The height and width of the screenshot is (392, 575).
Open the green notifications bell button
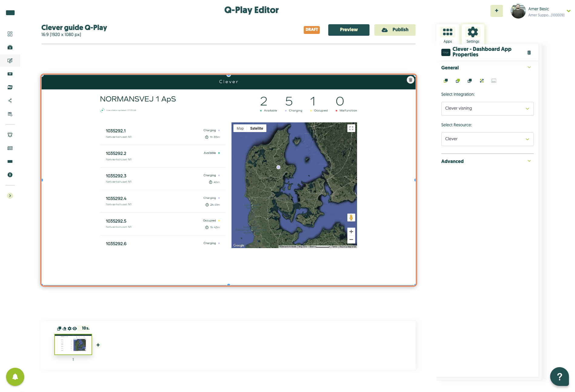15,377
